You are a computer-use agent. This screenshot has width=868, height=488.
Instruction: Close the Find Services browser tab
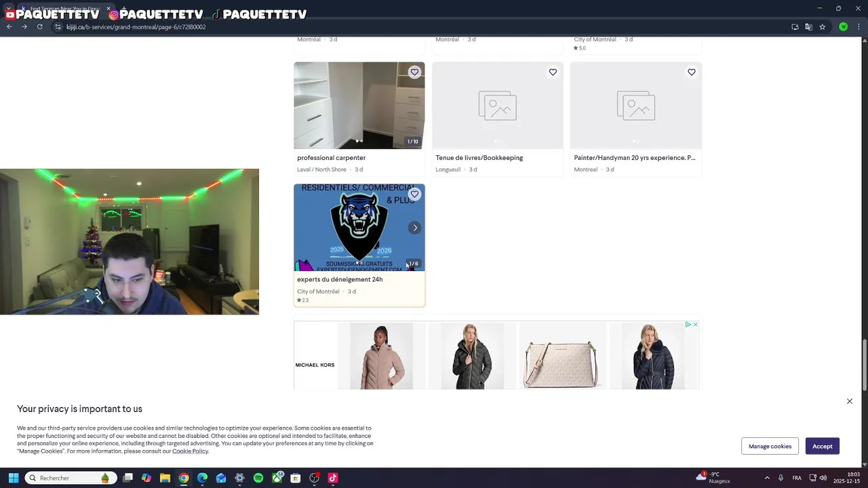click(x=108, y=9)
